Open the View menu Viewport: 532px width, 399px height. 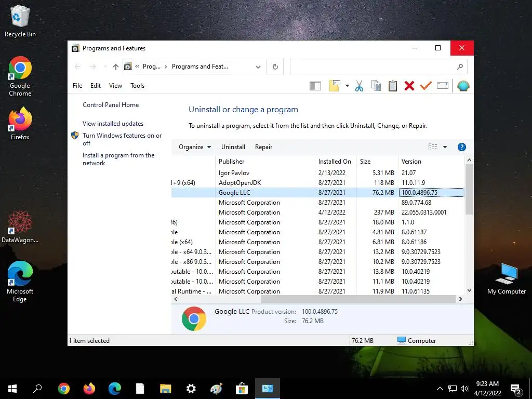point(115,86)
